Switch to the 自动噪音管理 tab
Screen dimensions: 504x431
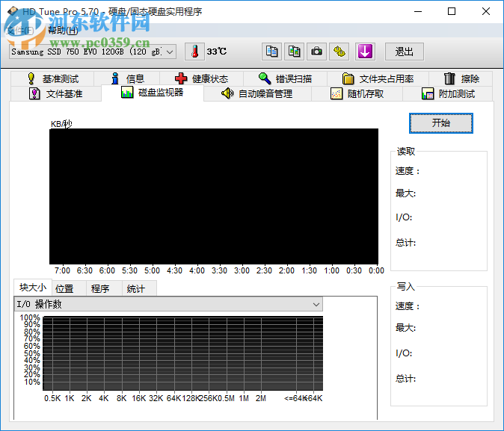[x=257, y=94]
